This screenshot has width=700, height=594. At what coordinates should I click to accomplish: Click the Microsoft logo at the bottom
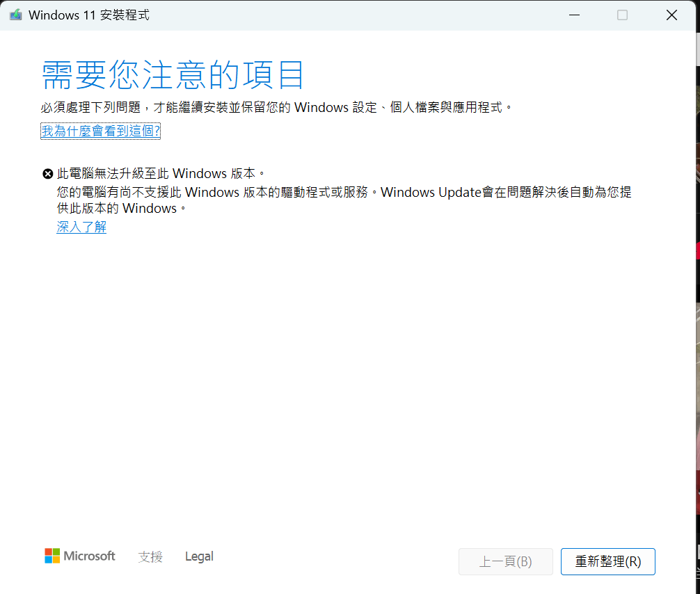(79, 556)
